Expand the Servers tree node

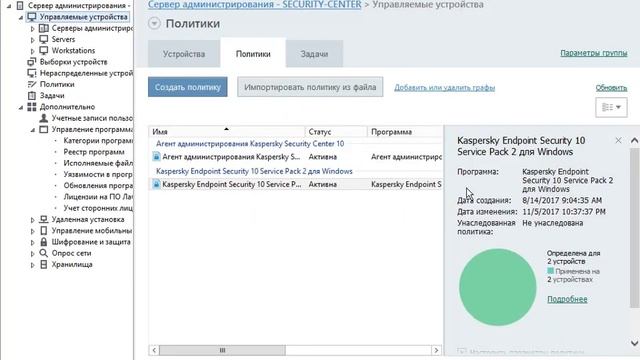pyautogui.click(x=33, y=40)
